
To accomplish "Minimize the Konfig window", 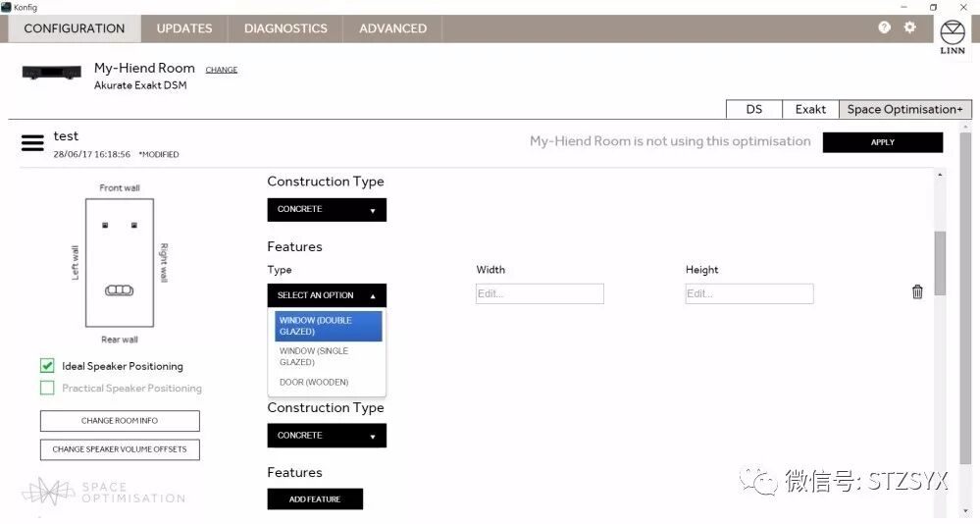I will (903, 7).
